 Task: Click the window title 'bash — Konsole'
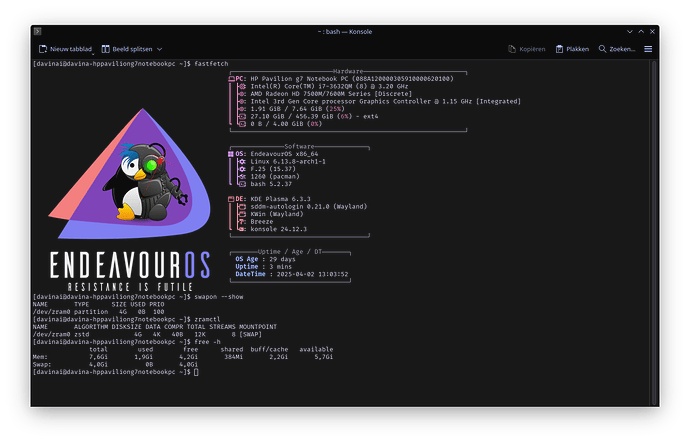(345, 30)
